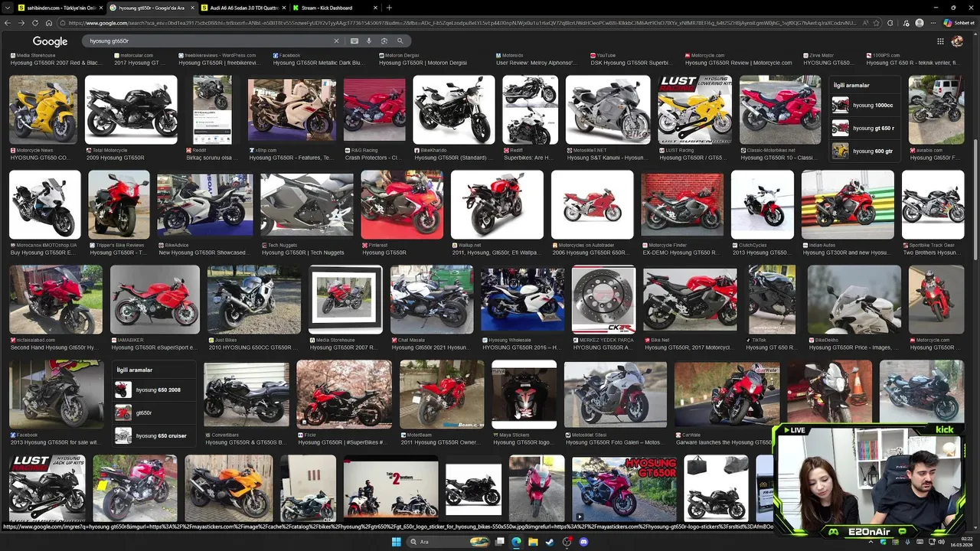The height and width of the screenshot is (551, 980).
Task: Open the Pinterest Hyosung GT650R red bike image
Action: click(x=402, y=204)
